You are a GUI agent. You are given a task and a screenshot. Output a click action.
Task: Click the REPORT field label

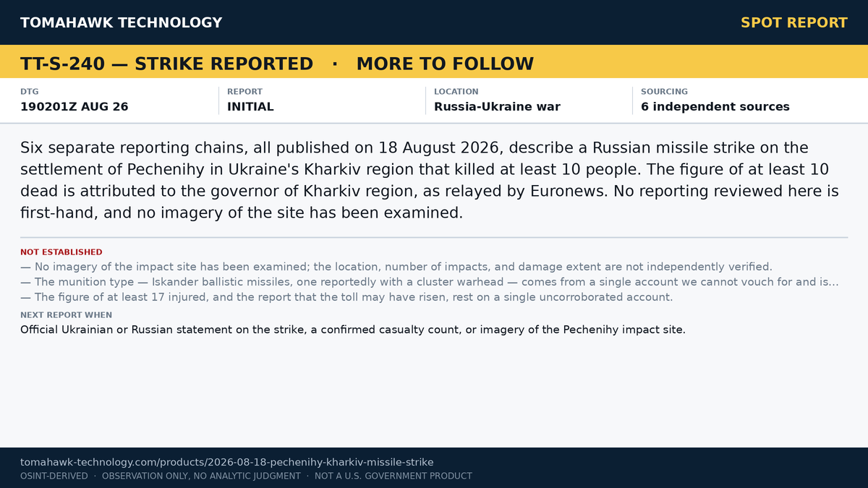[x=244, y=92]
